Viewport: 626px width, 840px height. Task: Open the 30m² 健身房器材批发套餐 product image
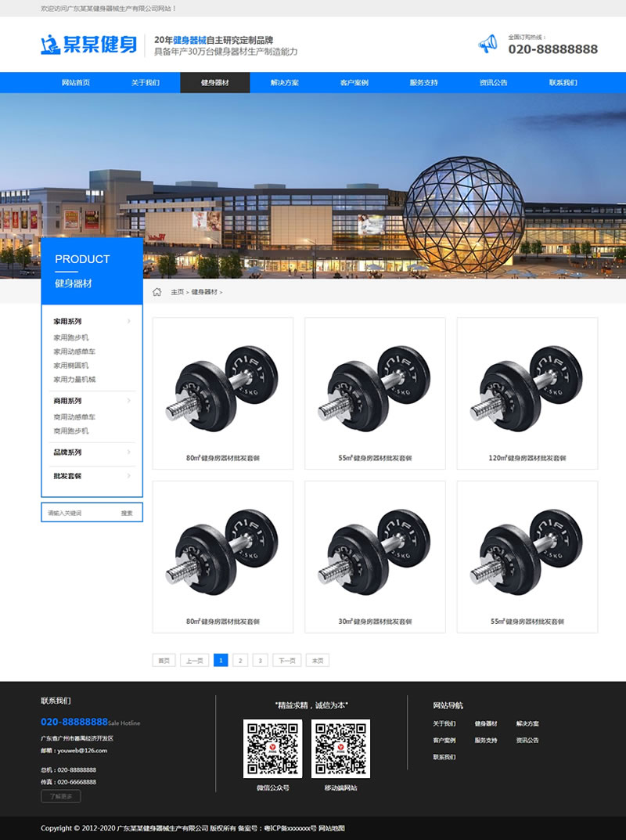click(375, 552)
